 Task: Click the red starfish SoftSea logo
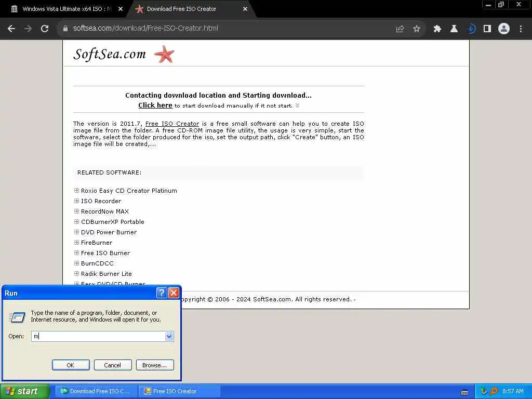(x=164, y=54)
